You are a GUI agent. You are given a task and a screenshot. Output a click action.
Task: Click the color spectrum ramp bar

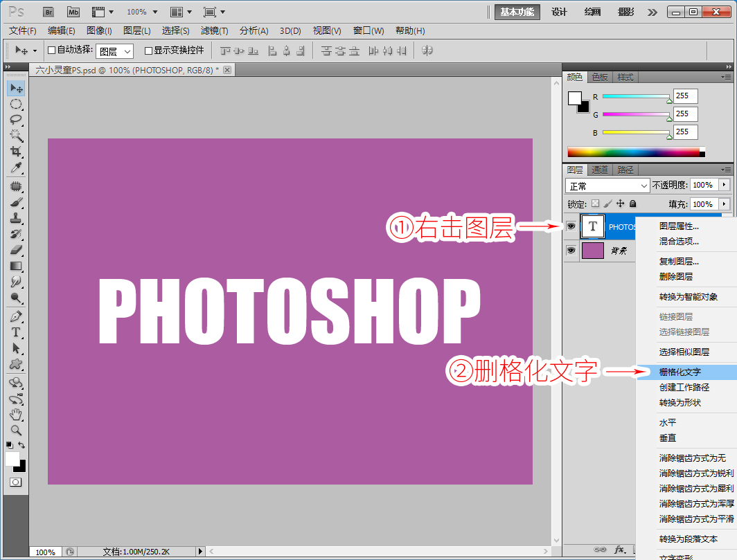(x=636, y=152)
